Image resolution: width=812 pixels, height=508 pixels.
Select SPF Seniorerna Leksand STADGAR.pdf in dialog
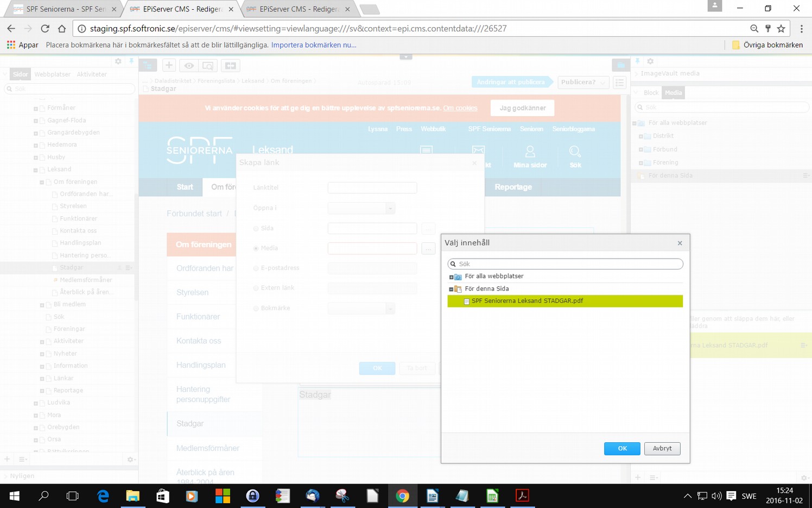pyautogui.click(x=565, y=301)
